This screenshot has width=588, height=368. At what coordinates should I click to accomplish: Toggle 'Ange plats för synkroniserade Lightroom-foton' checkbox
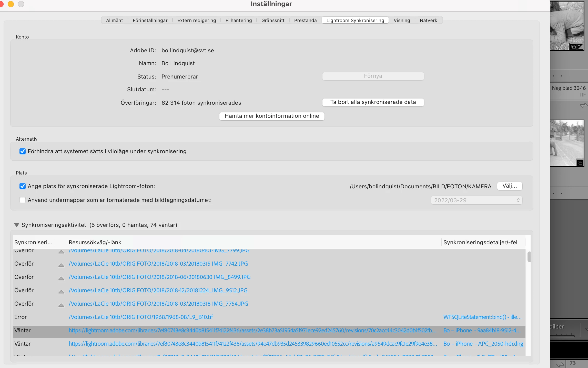[x=23, y=186]
